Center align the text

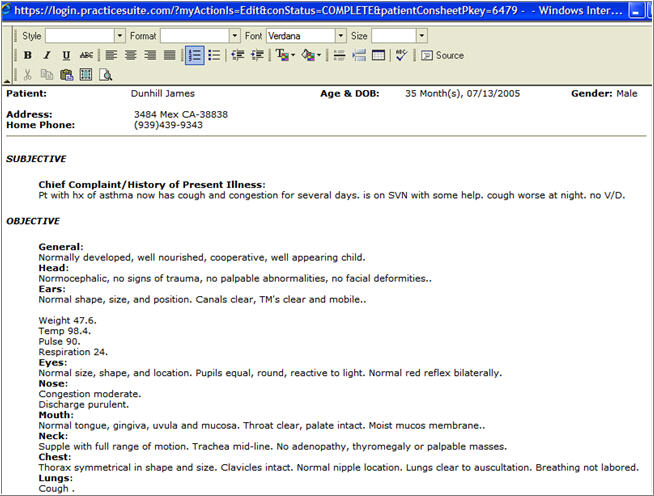click(x=131, y=55)
